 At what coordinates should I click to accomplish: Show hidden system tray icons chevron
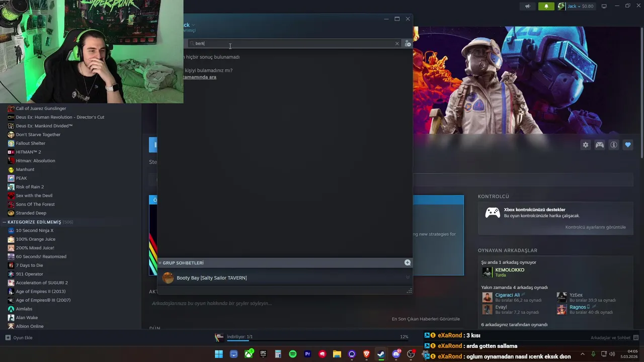[x=583, y=354]
